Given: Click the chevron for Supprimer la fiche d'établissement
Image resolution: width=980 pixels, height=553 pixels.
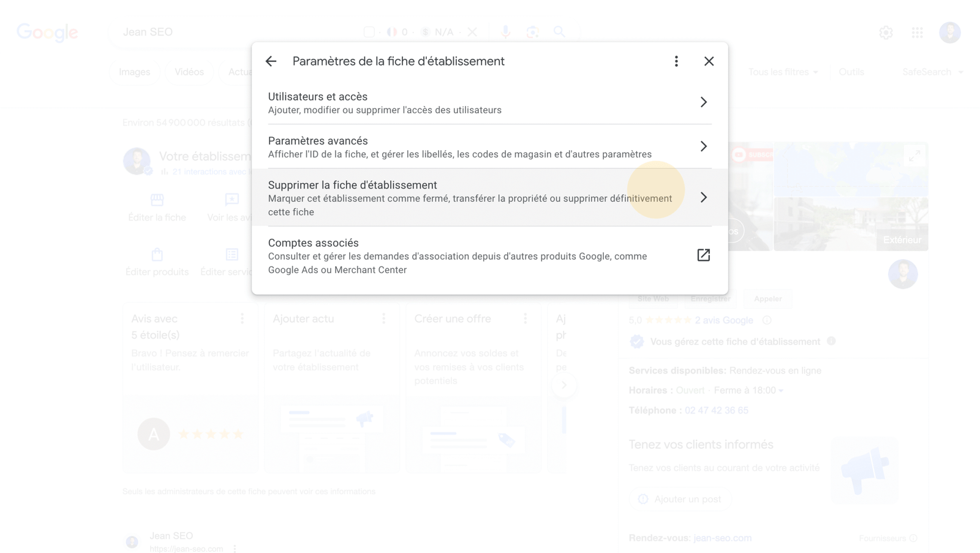Looking at the screenshot, I should 703,197.
